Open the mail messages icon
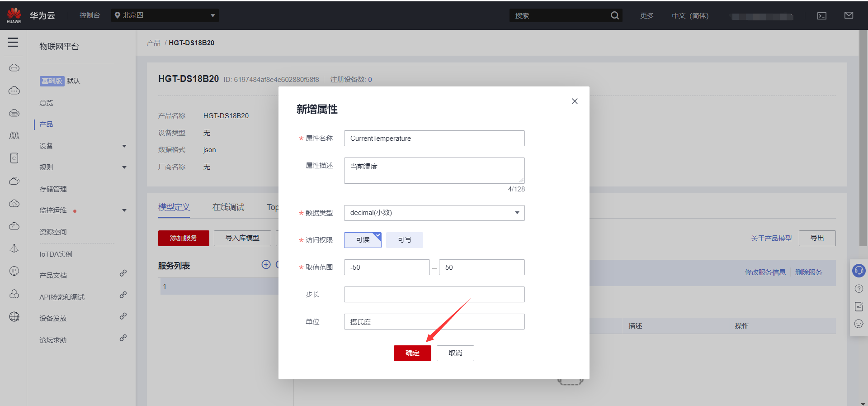Viewport: 868px width, 406px height. point(849,15)
